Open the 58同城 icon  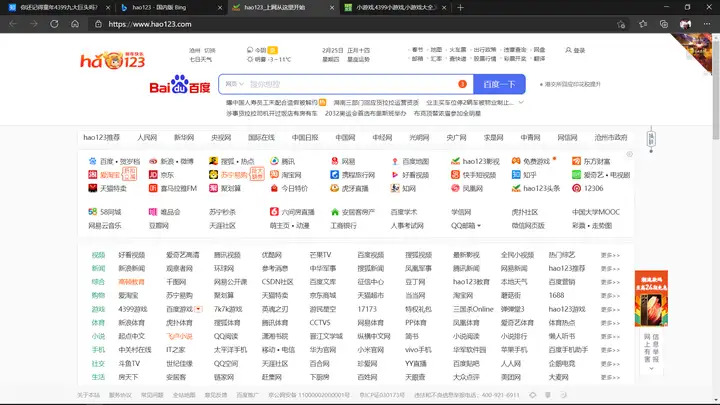coord(92,212)
